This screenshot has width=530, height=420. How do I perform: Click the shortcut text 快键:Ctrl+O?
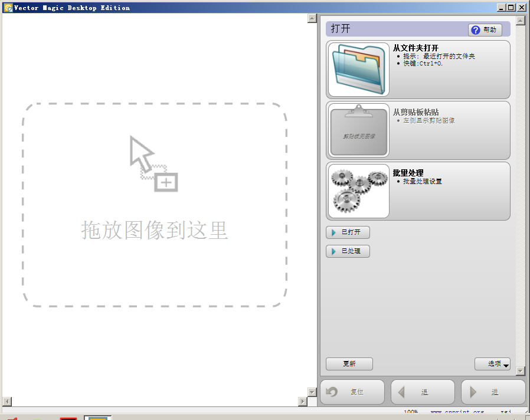point(423,63)
